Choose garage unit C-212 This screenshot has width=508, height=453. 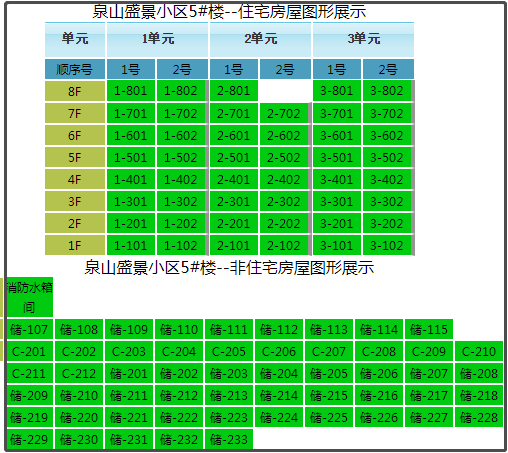[79, 373]
